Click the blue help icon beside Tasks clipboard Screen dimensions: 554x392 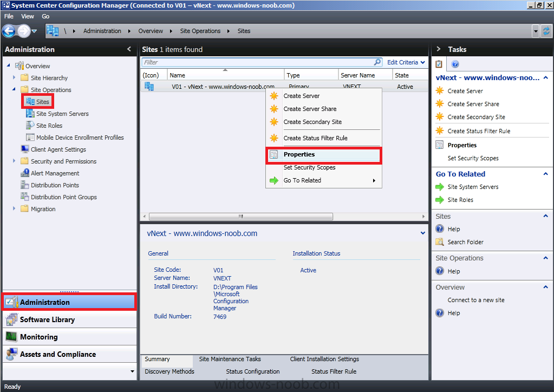click(x=455, y=64)
